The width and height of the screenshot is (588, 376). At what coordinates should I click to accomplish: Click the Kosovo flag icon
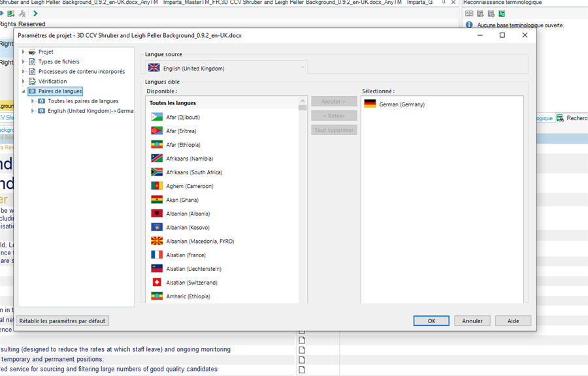(157, 227)
